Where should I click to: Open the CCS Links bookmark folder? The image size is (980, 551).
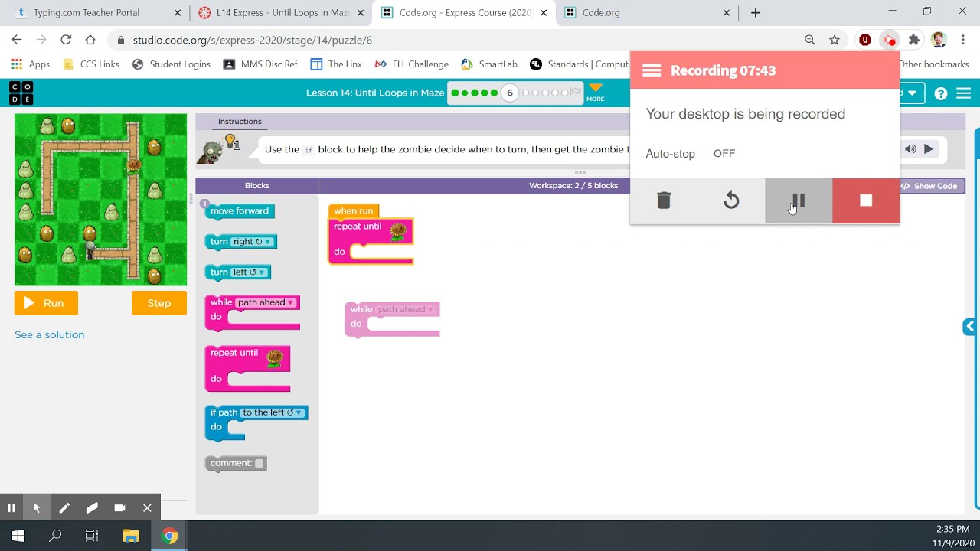click(x=91, y=64)
